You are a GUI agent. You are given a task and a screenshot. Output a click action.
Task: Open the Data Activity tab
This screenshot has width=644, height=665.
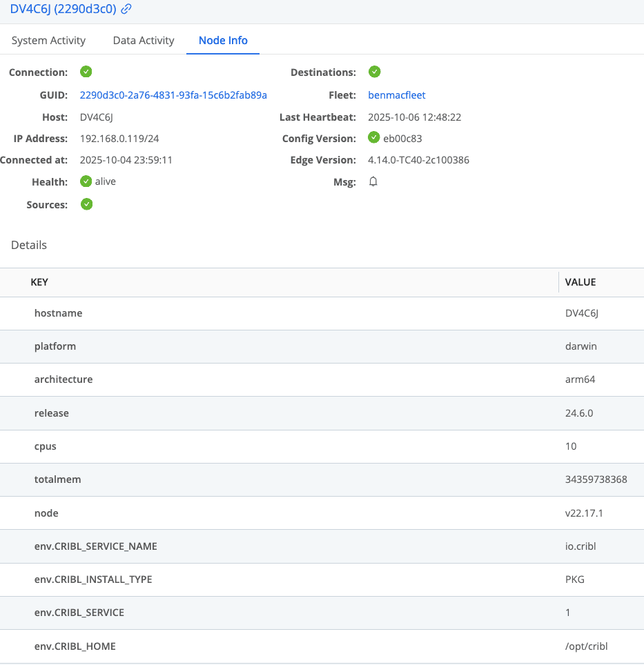144,40
